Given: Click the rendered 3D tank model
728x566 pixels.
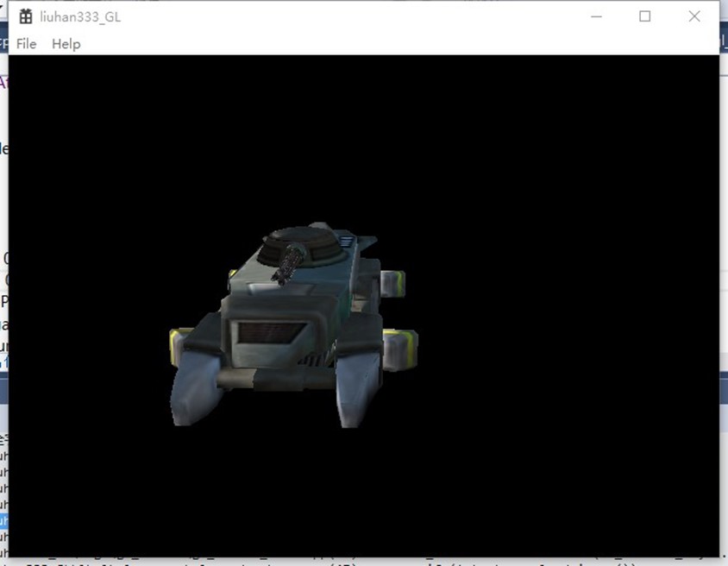Looking at the screenshot, I should (293, 325).
